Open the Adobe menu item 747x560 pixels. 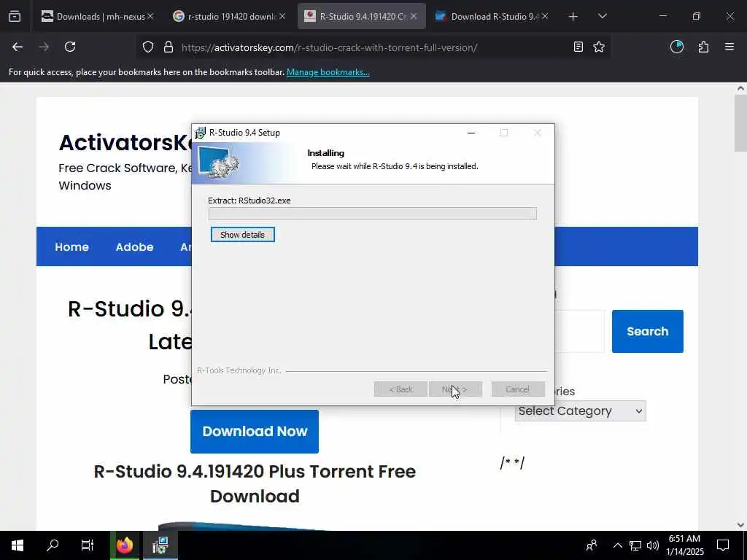click(x=134, y=246)
